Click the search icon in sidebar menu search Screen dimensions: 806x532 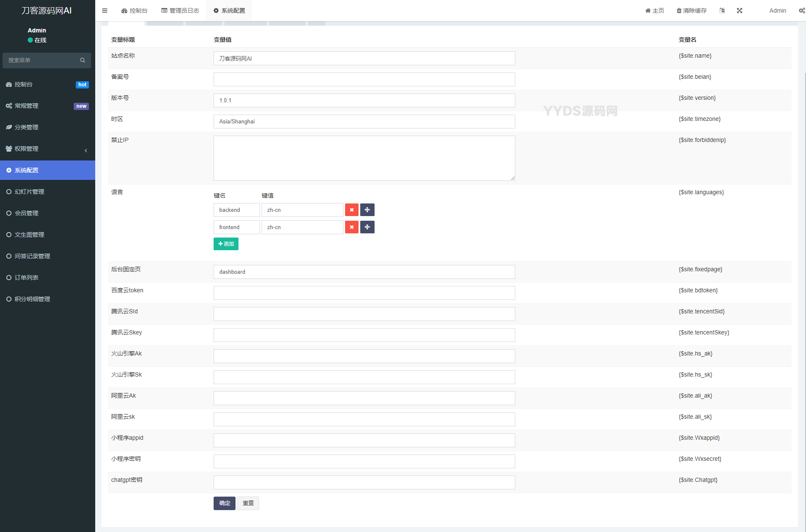83,60
